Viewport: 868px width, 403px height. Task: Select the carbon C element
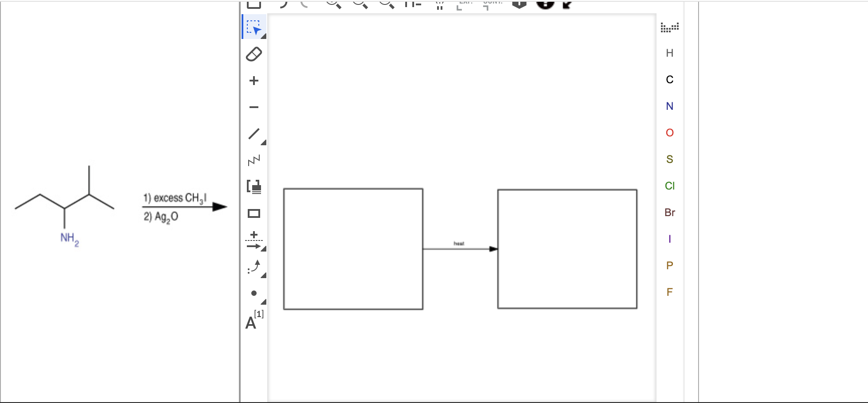(669, 80)
